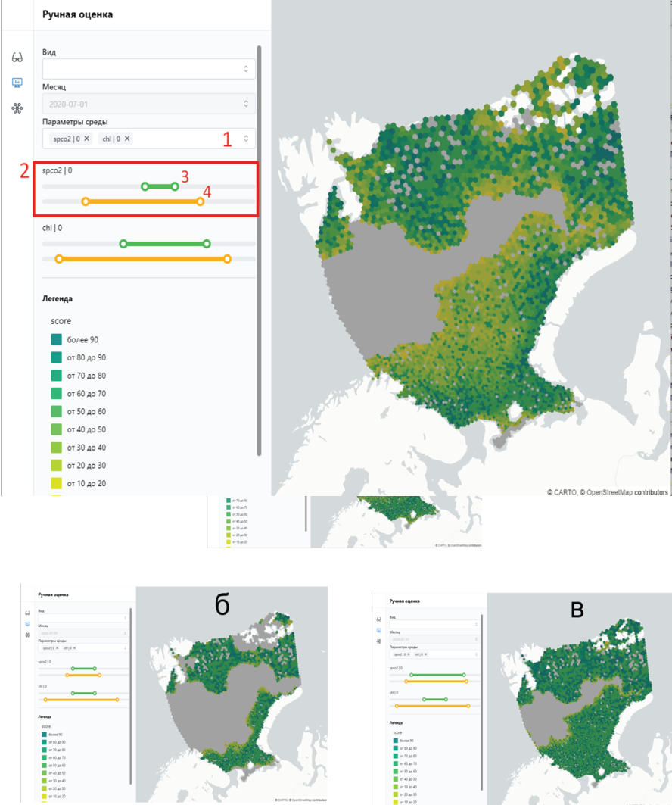Click the monitor icon in panel в sidebar
Screen dimensions: 672x805
point(378,629)
